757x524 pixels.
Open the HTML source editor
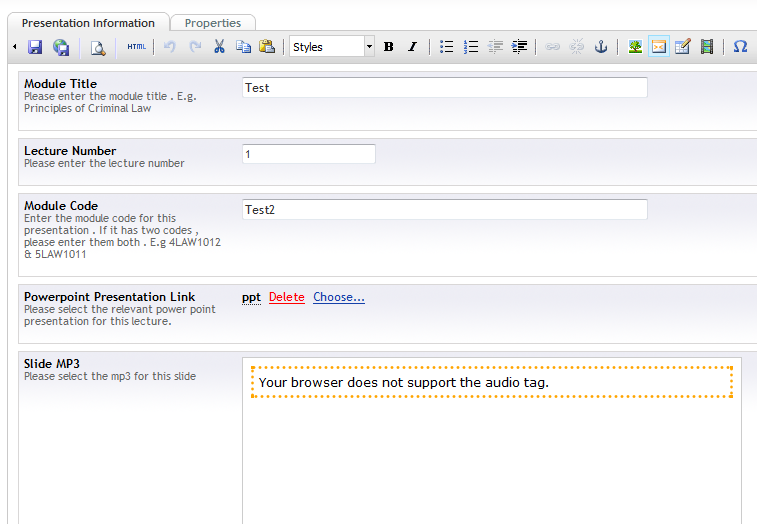[x=137, y=47]
